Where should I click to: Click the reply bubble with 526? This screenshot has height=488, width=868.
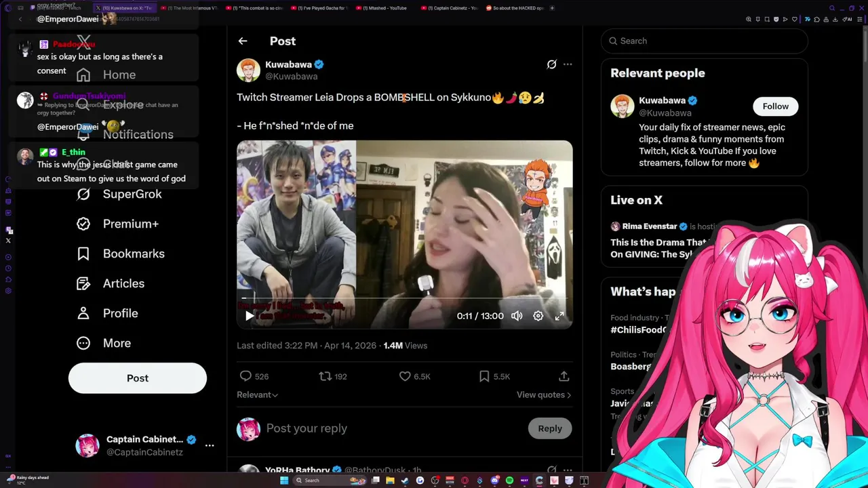254,376
